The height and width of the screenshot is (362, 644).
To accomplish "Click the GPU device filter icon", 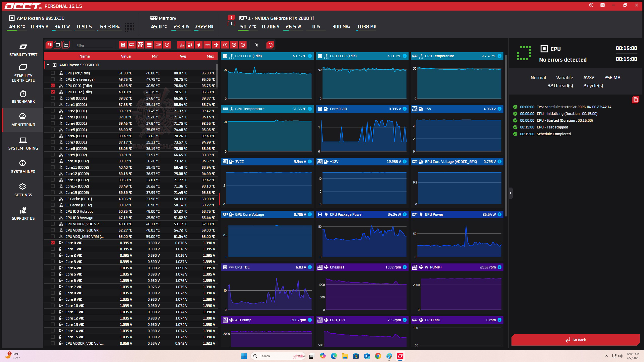I will pos(132,45).
